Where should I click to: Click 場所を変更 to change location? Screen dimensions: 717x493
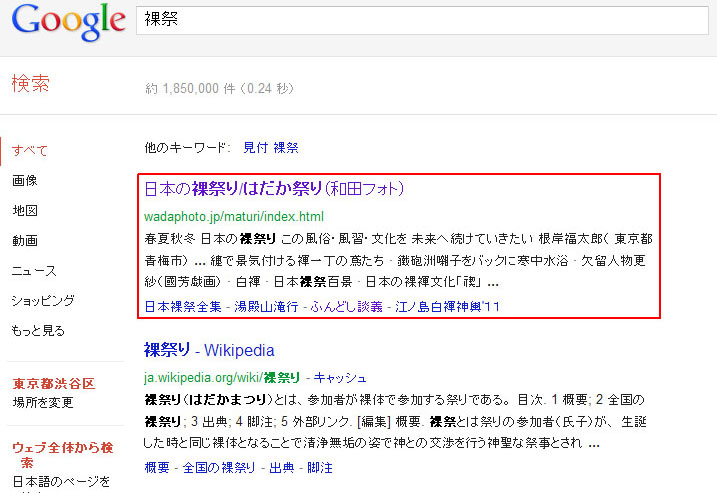tap(43, 402)
